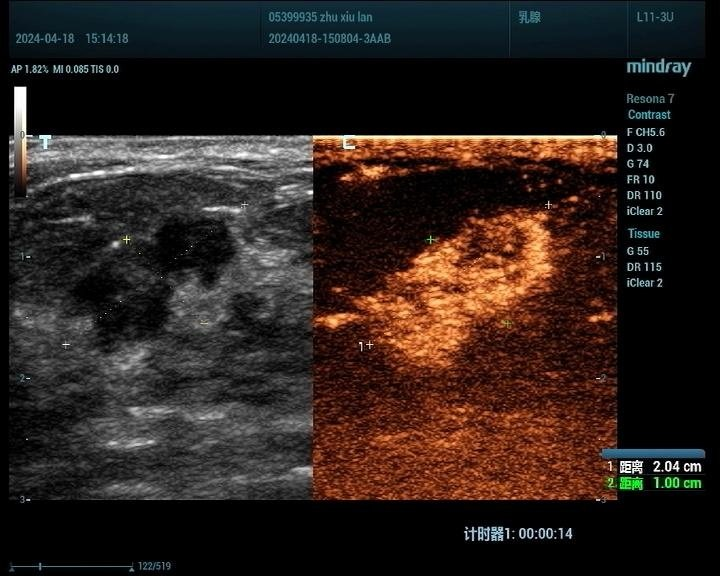Click the grayscale color map bar
The height and width of the screenshot is (576, 720).
20,141
